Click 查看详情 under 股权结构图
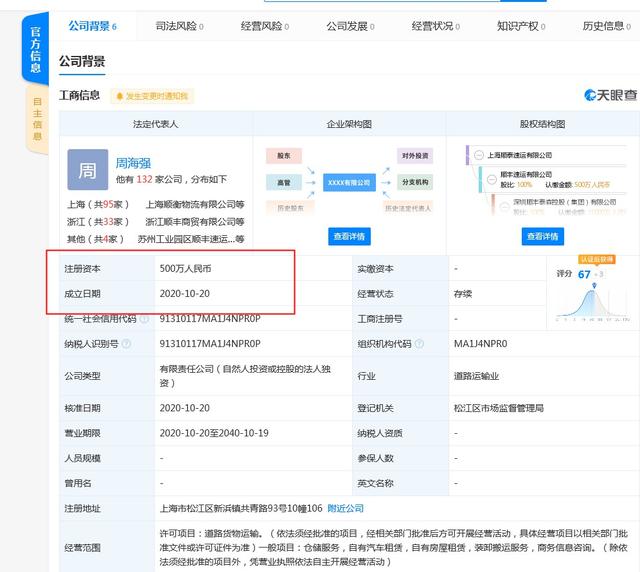This screenshot has width=640, height=572. tap(543, 237)
